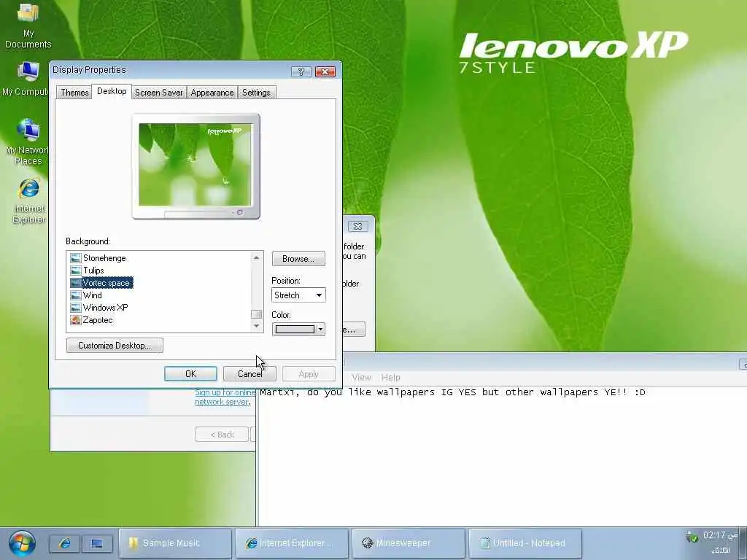Choose Tulips as the background
747x560 pixels.
coord(93,271)
